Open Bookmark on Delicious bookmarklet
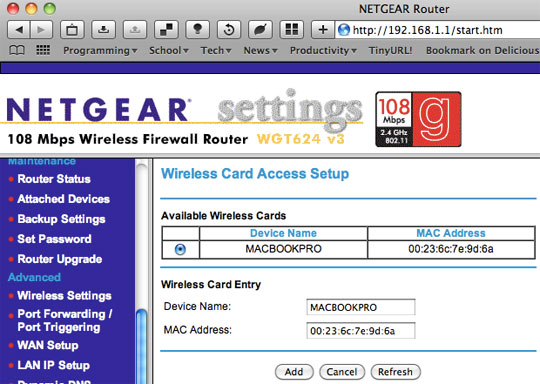540x384 pixels. [482, 51]
